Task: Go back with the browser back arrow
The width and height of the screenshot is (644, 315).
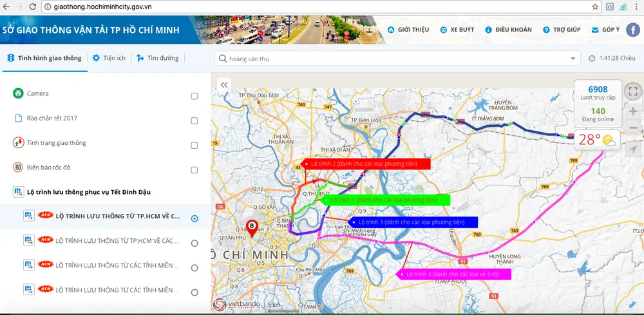Action: 6,6
